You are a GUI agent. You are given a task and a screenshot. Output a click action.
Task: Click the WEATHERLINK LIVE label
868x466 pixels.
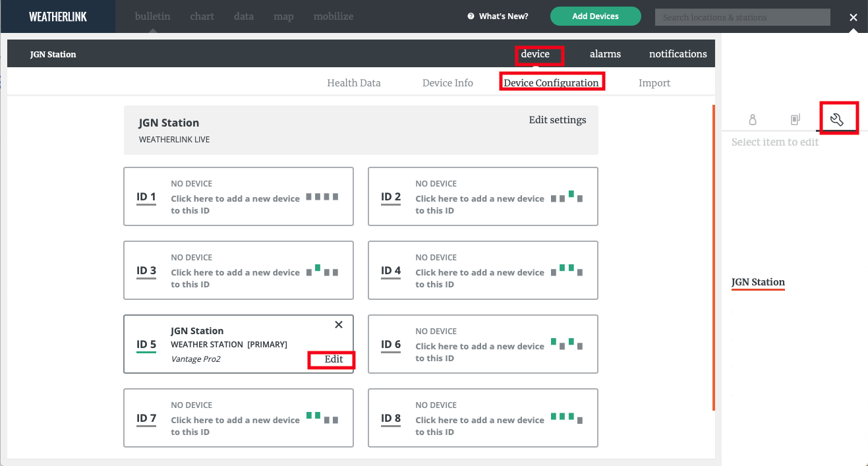tap(174, 140)
